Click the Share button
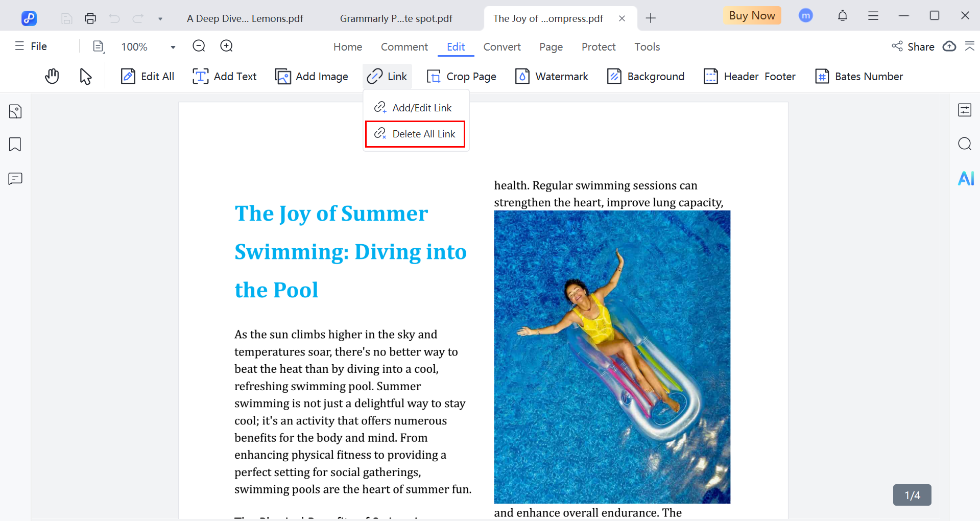Image resolution: width=980 pixels, height=521 pixels. (913, 46)
